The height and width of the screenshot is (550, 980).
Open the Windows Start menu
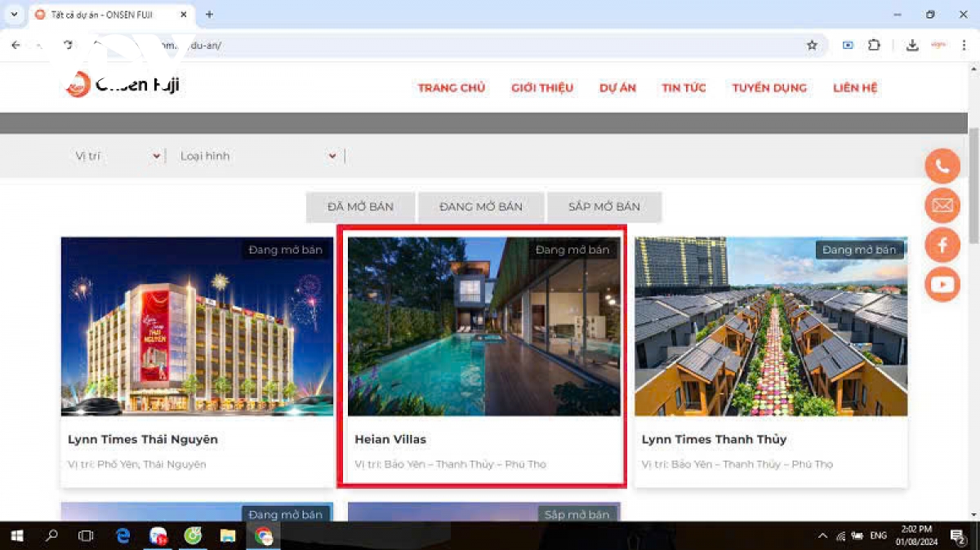pyautogui.click(x=16, y=536)
